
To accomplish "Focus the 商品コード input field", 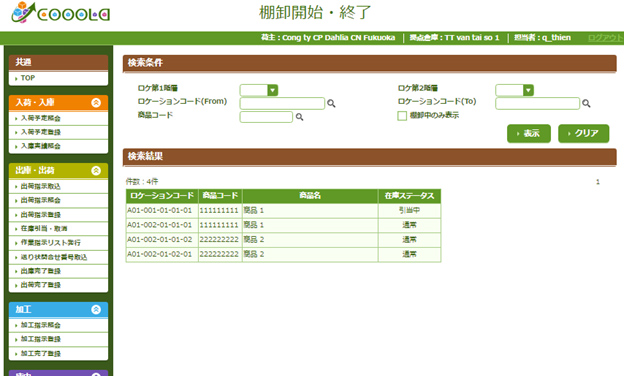I will click(x=266, y=117).
